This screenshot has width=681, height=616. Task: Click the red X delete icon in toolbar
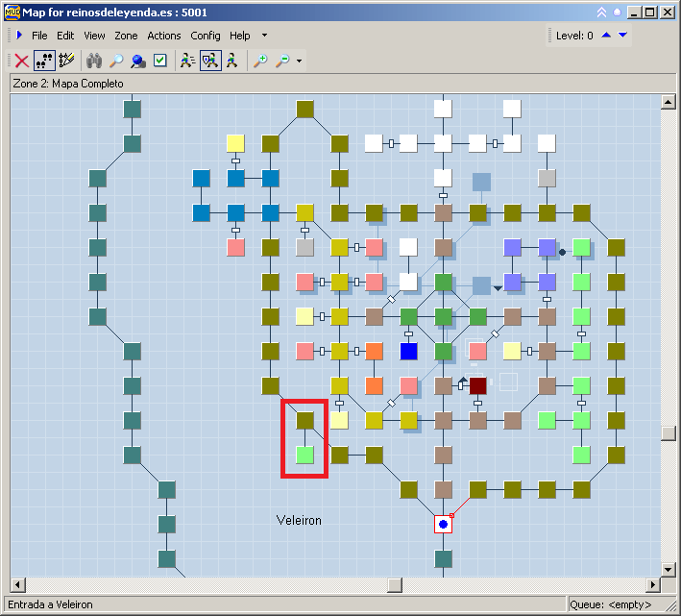[x=21, y=61]
